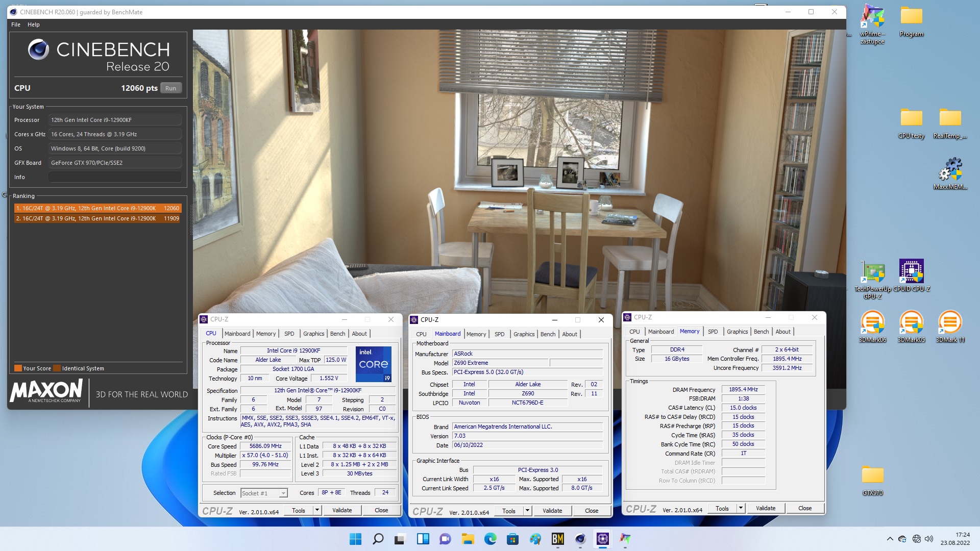Click the right CPU-Z window title icon
This screenshot has width=980, height=551.
click(627, 317)
